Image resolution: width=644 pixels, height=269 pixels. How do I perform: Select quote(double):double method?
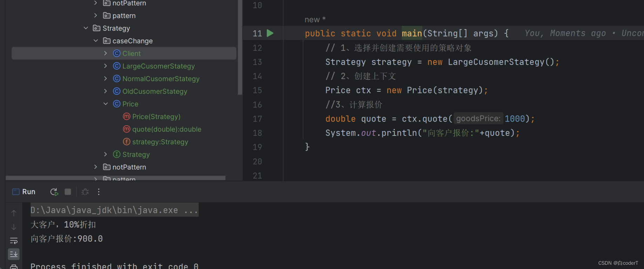[167, 129]
